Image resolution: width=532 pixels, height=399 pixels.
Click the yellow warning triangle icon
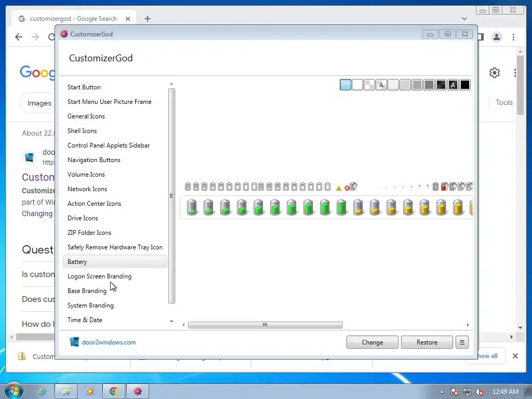coord(339,188)
